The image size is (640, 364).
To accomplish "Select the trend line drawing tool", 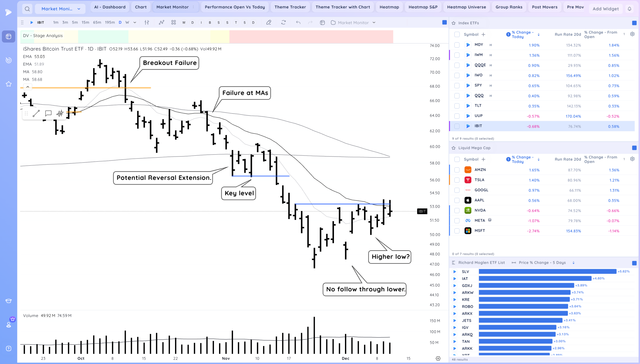I will [36, 113].
